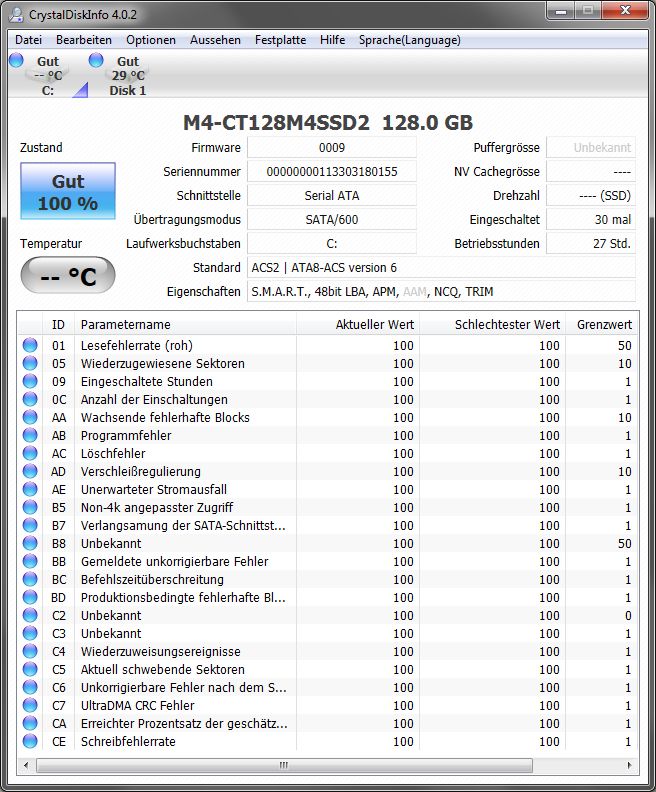Sort by the Parametername column header
Image resolution: width=656 pixels, height=792 pixels.
(x=185, y=324)
